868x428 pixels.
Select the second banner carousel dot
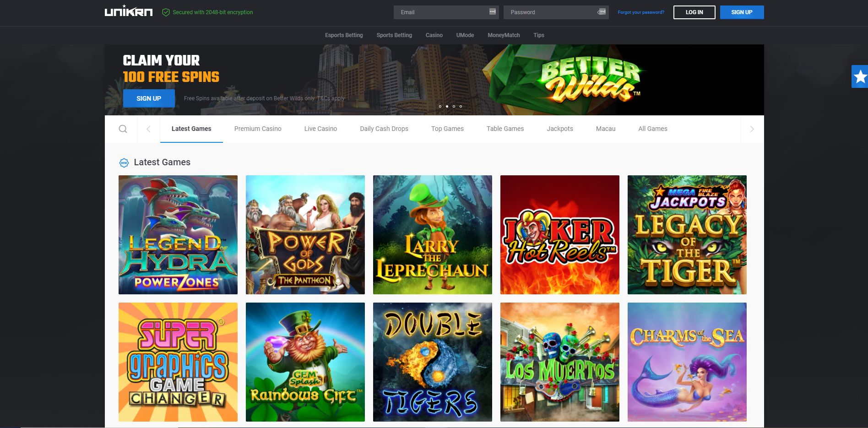pyautogui.click(x=447, y=106)
